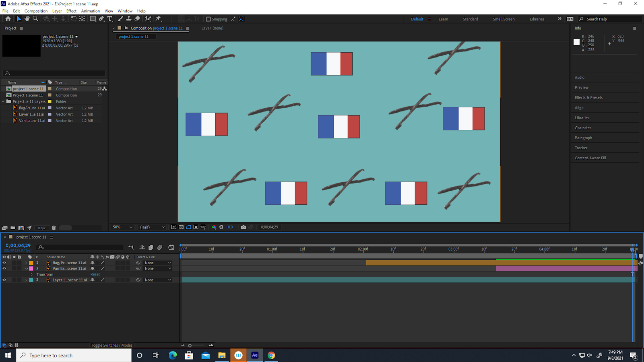Screen dimensions: 644x362
Task: Toggle Shy switch for hidden layers in timeline
Action: 142,247
